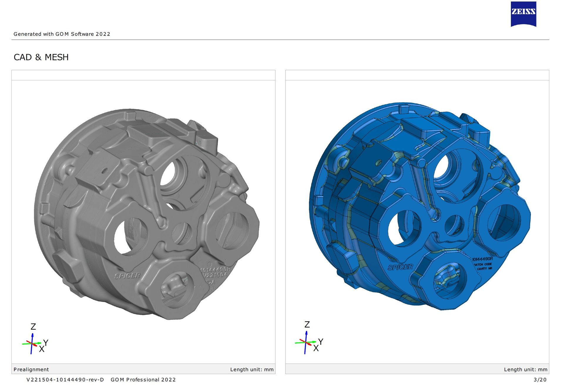
Task: Click the SPICER embossing on the gray mesh
Action: (127, 276)
